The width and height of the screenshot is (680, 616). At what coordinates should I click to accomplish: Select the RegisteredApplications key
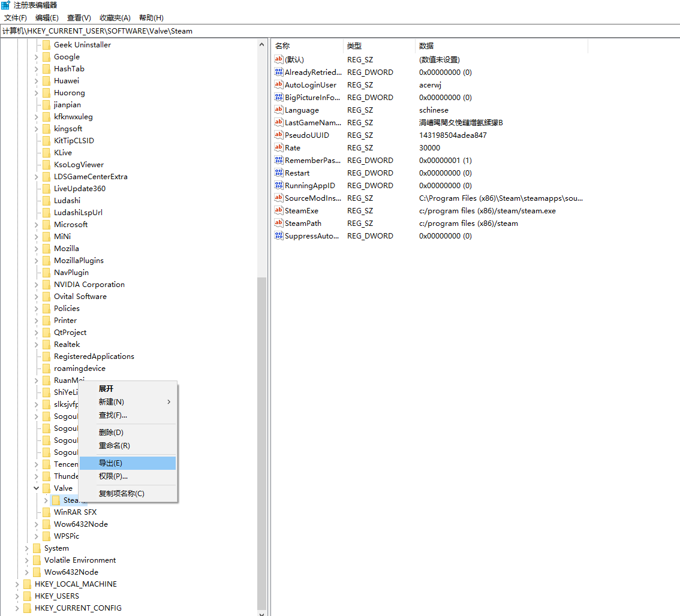tap(94, 357)
